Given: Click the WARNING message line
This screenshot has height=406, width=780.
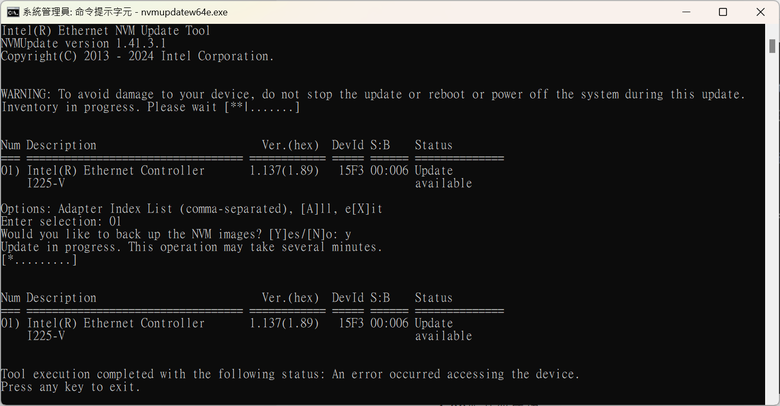Looking at the screenshot, I should click(373, 94).
